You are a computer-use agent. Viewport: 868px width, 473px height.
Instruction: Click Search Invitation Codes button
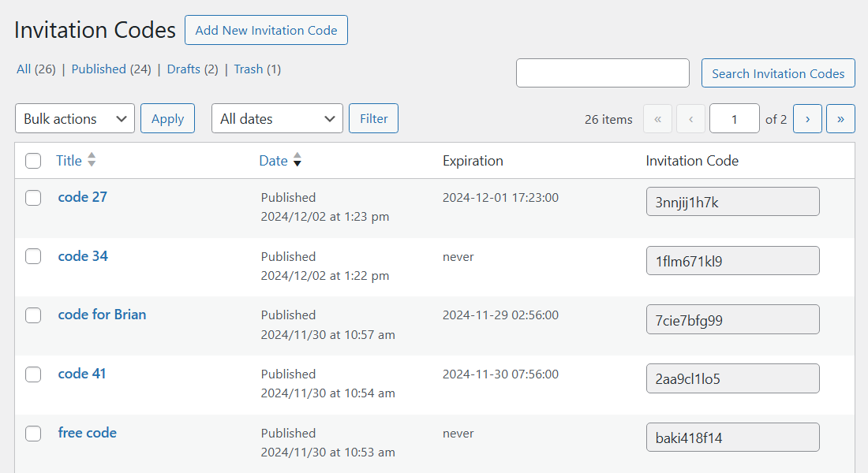pyautogui.click(x=778, y=73)
